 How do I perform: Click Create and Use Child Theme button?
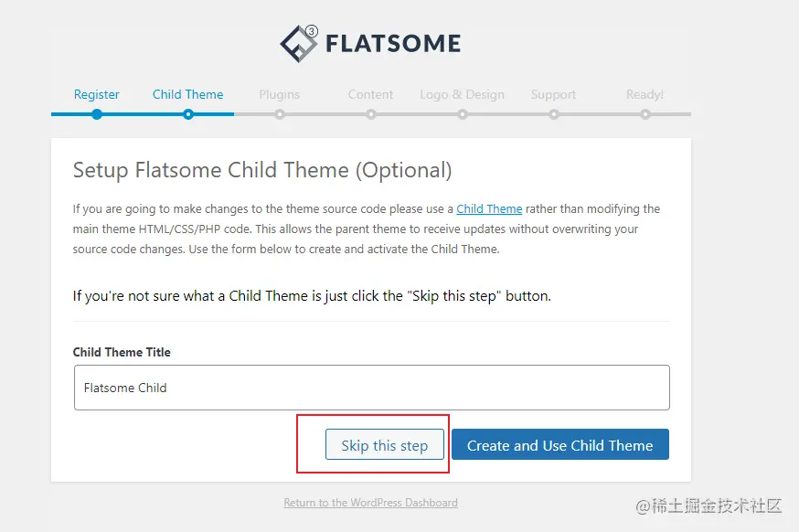pyautogui.click(x=560, y=444)
